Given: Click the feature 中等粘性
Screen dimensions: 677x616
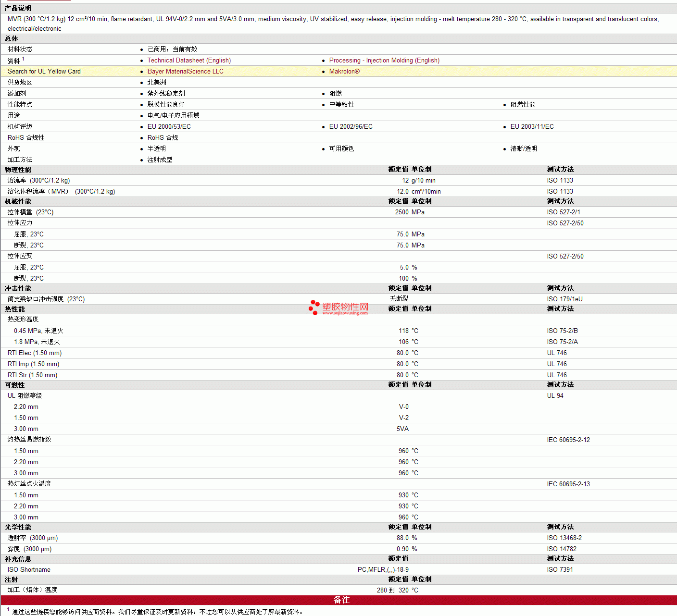Looking at the screenshot, I should click(x=341, y=105).
